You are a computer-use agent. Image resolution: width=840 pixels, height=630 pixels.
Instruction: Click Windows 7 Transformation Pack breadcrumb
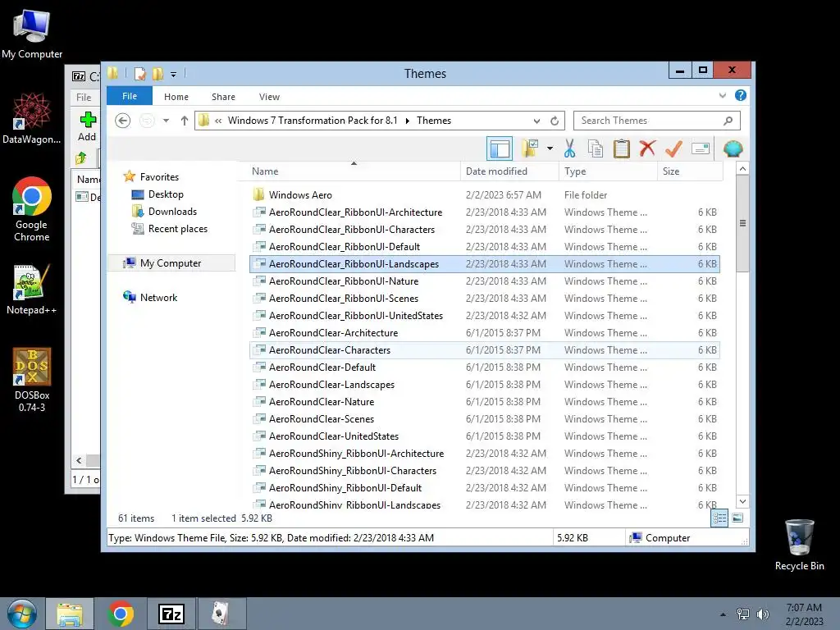pyautogui.click(x=313, y=121)
